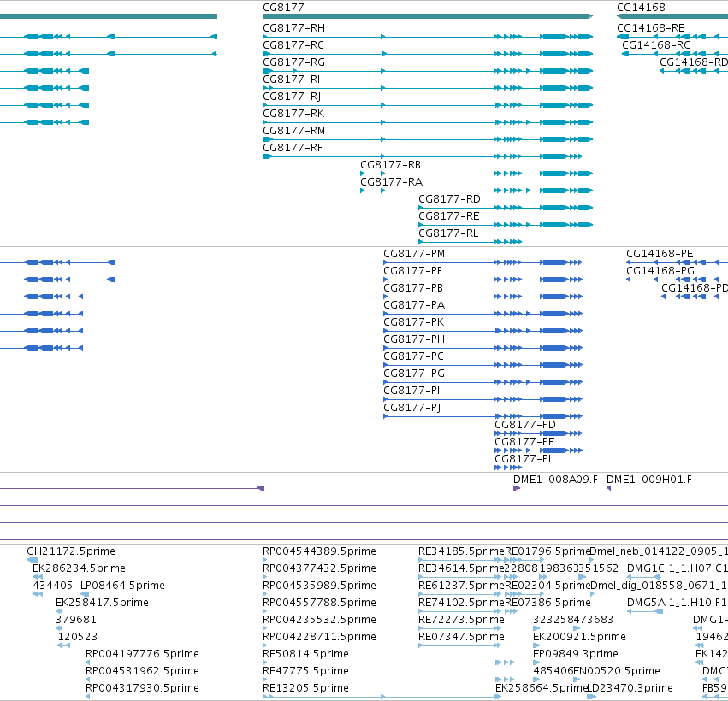Select EST RP004557788.5prime
Viewport: 728px width, 701px height.
click(319, 603)
